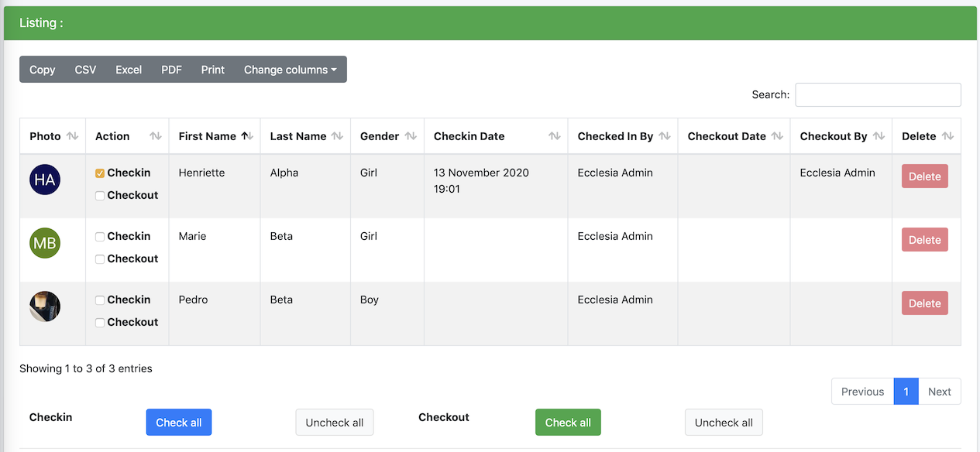Click the green Checkout Check all button
The width and height of the screenshot is (980, 452).
click(568, 423)
